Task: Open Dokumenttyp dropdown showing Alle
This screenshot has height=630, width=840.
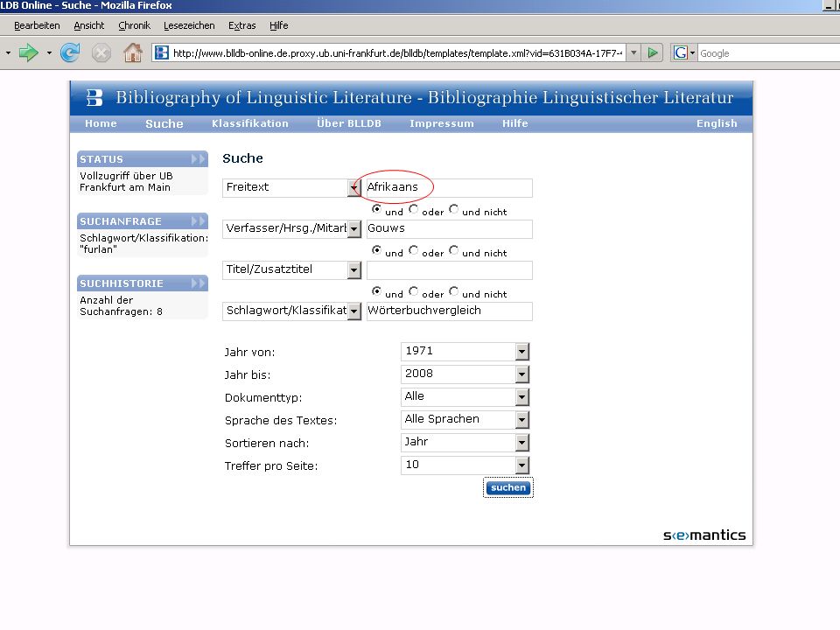Action: (521, 397)
